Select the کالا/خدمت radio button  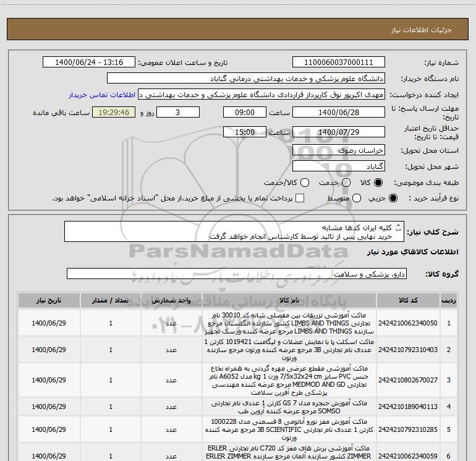pyautogui.click(x=305, y=183)
